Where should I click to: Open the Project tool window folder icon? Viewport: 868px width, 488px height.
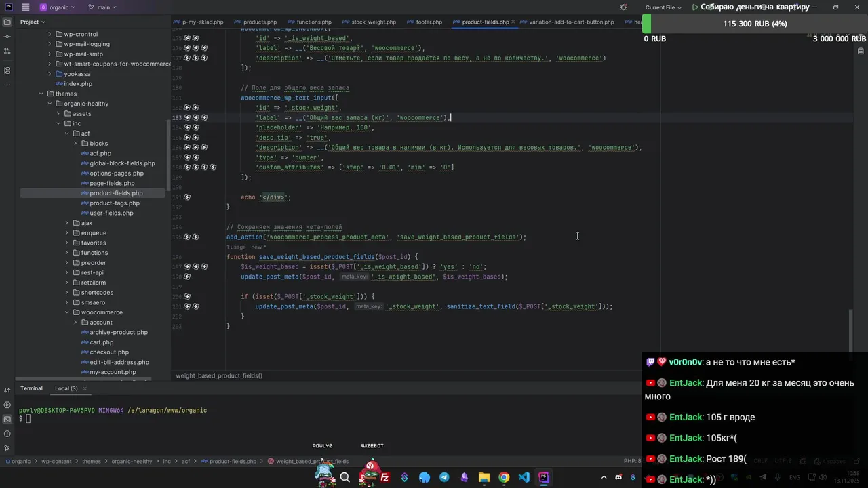click(x=7, y=22)
